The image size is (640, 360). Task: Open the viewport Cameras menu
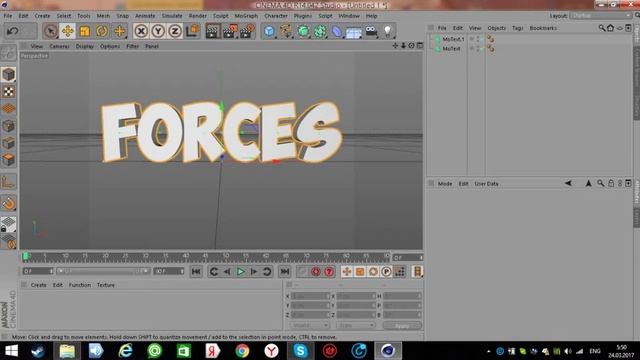(59, 47)
